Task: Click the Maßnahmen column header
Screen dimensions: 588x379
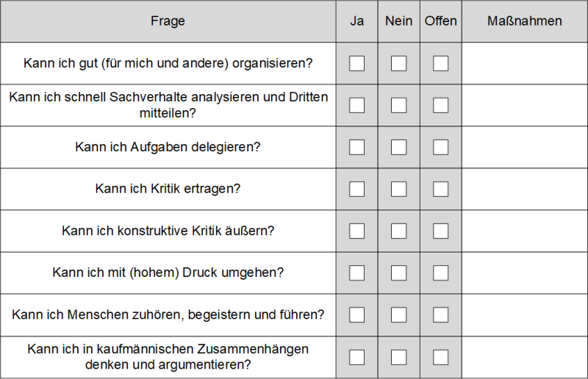Action: [x=524, y=21]
